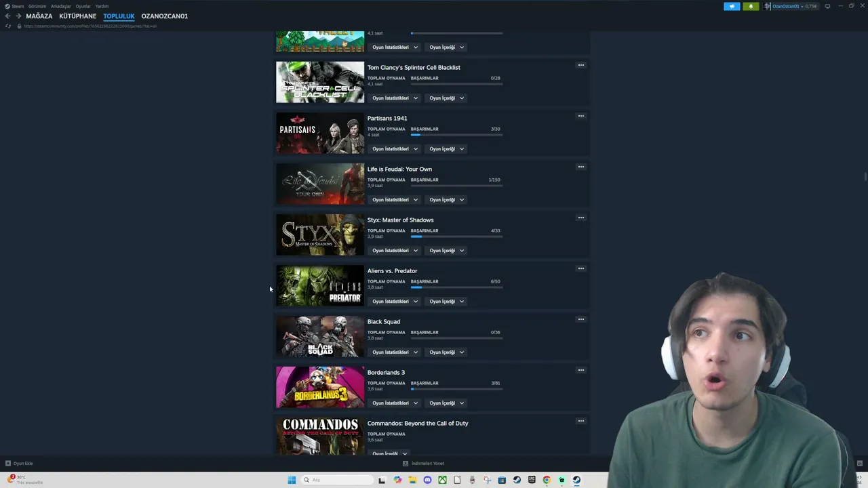Open the Borderlands 3 game thumbnail
The image size is (868, 488).
[x=320, y=387]
